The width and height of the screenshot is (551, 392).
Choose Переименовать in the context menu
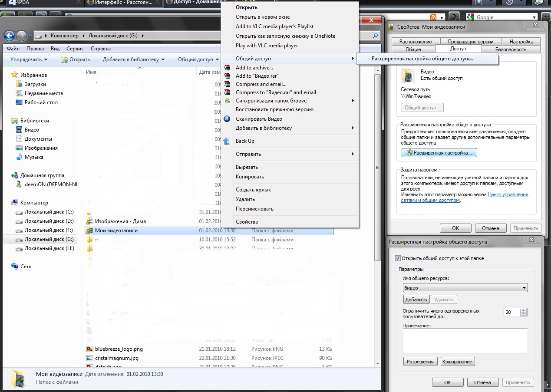pos(254,209)
